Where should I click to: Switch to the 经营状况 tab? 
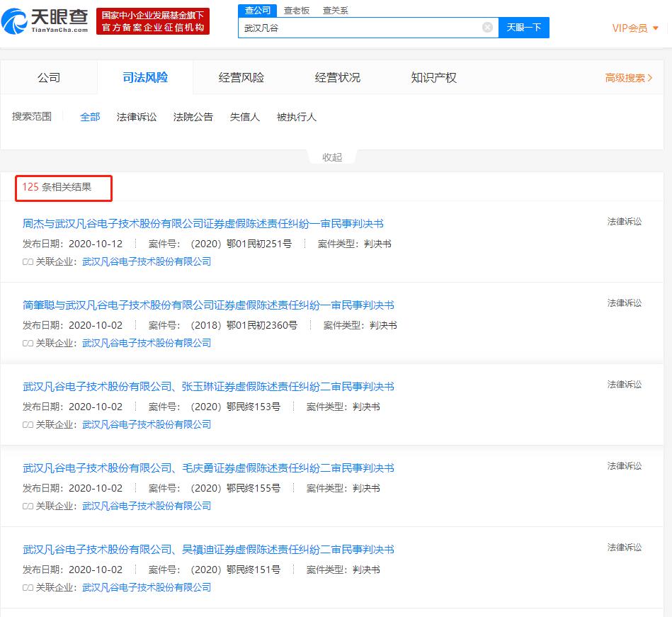(337, 78)
